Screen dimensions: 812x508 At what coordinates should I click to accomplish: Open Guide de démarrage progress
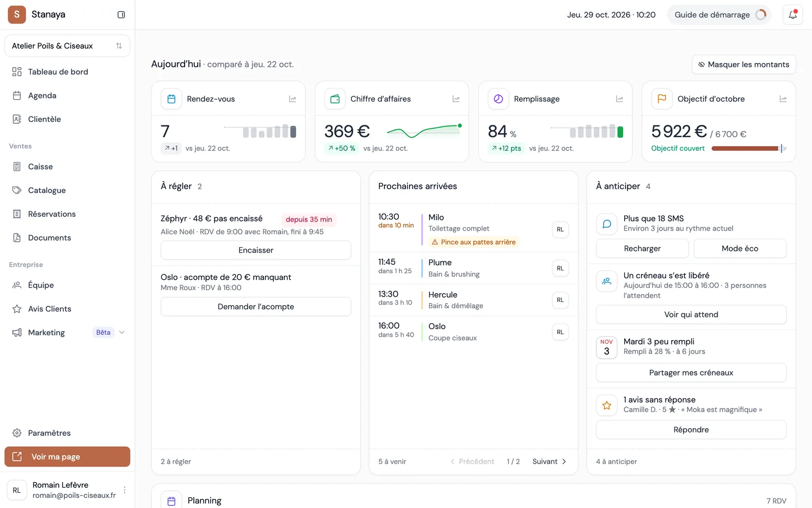pos(719,15)
